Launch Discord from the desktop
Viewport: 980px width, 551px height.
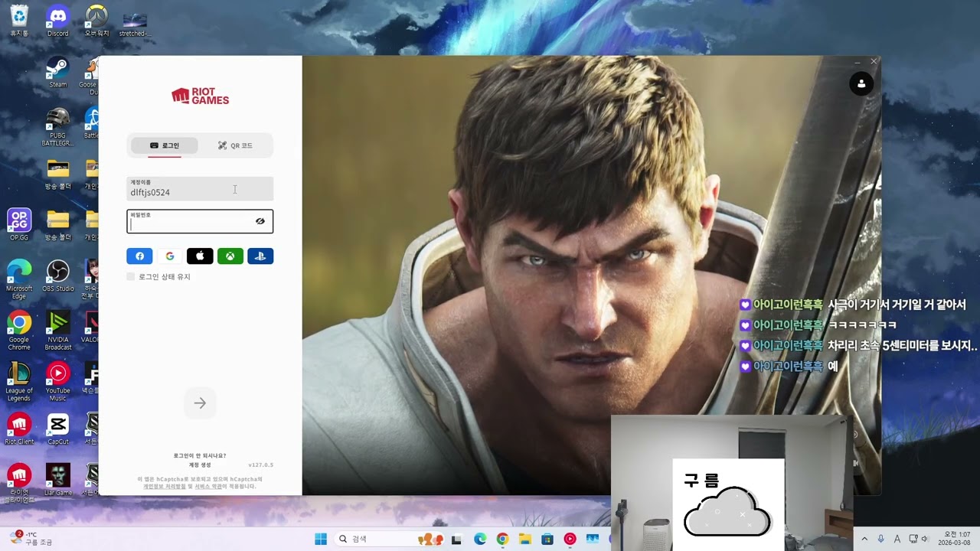click(57, 21)
